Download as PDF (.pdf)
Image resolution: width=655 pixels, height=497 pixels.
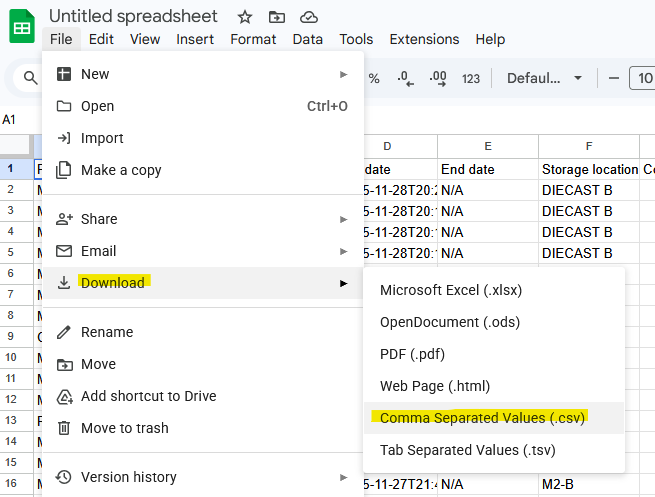click(x=494, y=354)
